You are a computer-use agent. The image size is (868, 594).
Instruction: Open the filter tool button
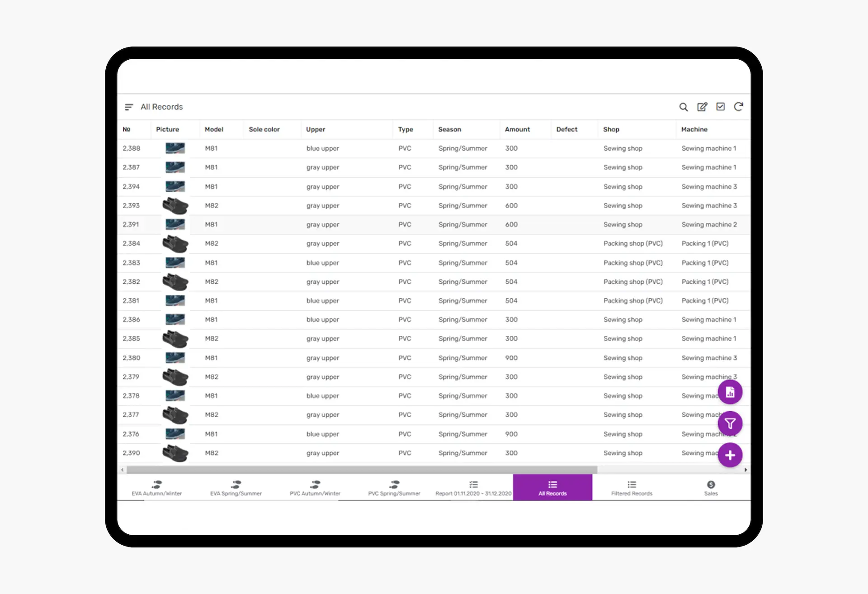pyautogui.click(x=730, y=424)
